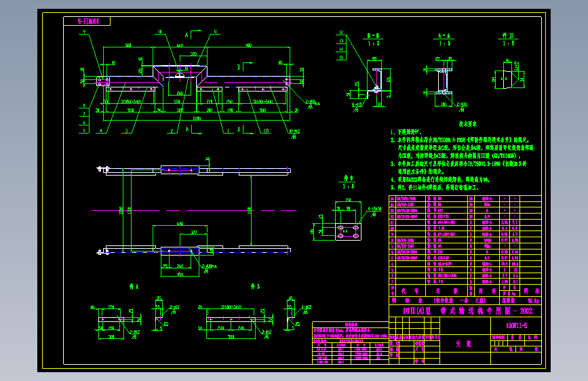
Task: Click the 980 dimension above the elevation view
Action: coord(248,45)
